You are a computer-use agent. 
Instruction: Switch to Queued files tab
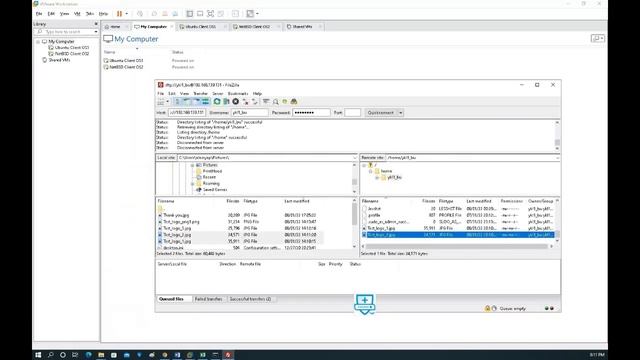(171, 299)
